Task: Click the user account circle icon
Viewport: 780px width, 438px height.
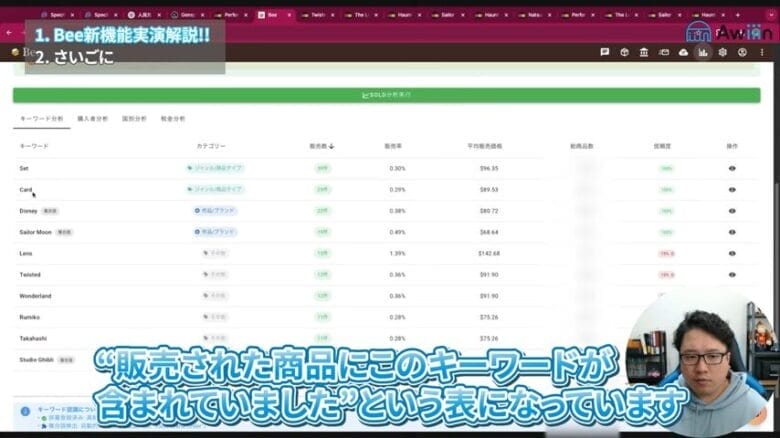Action: click(742, 52)
